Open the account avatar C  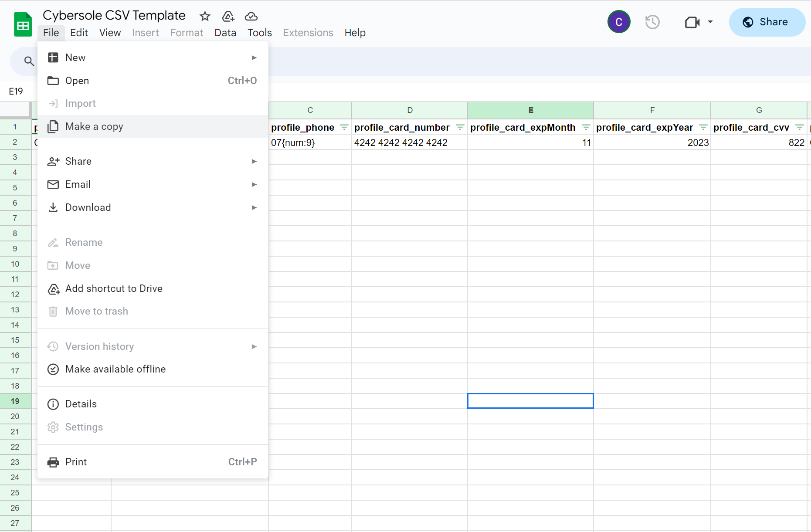[x=619, y=22]
